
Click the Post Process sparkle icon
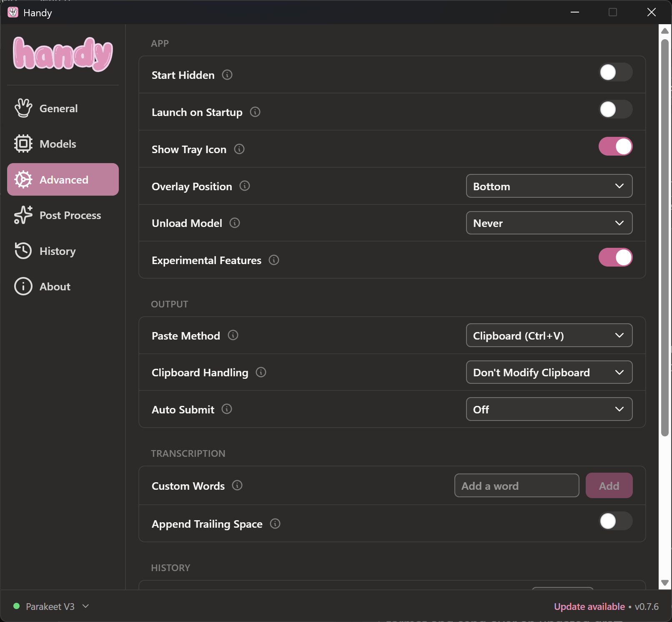(23, 215)
